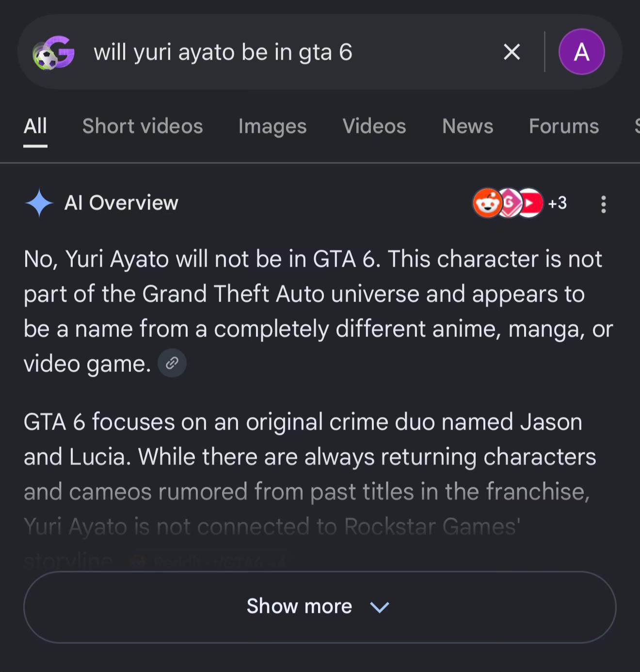
Task: Open the pink G source icon
Action: tap(509, 203)
